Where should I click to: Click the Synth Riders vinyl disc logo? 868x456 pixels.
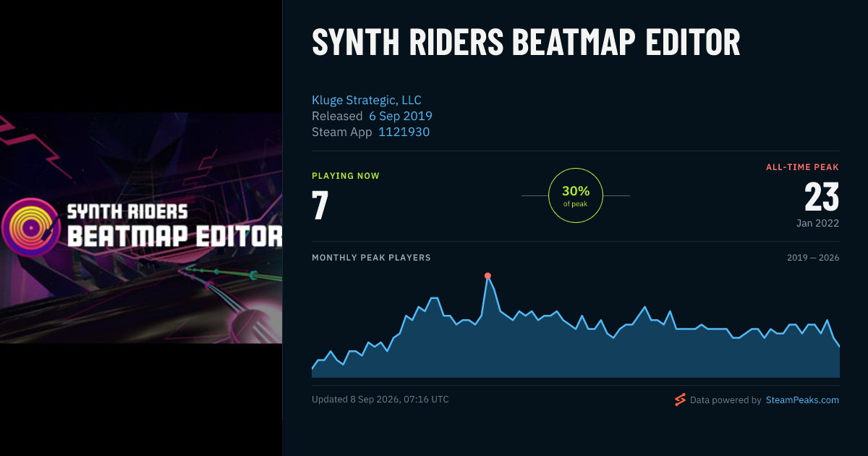click(28, 227)
